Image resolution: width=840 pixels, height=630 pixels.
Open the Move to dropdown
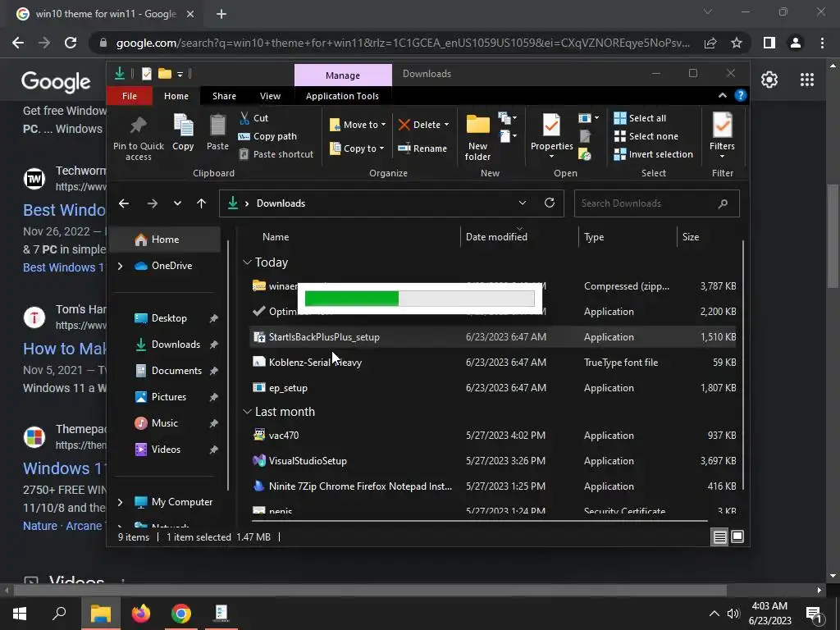point(358,125)
